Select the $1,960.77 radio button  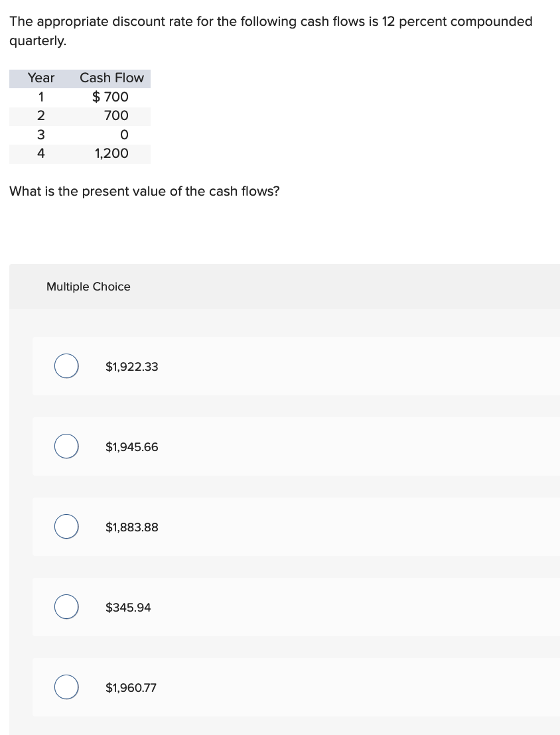click(x=66, y=687)
